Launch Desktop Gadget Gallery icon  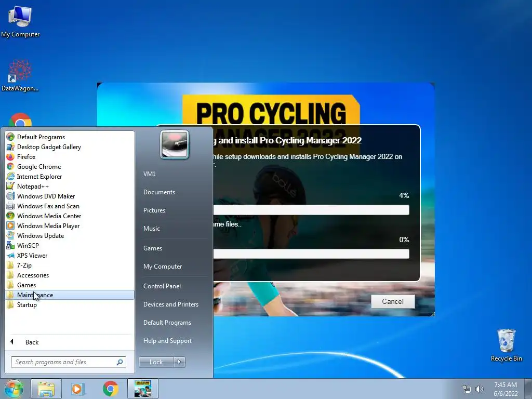tap(10, 147)
